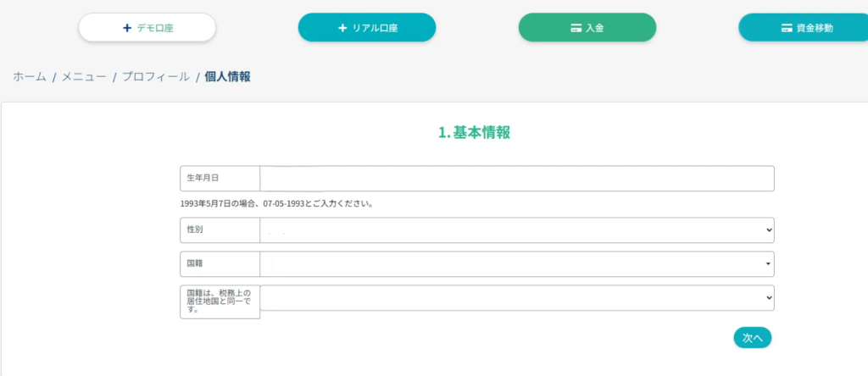
Task: Click the 1.基本情報 heading
Action: [475, 133]
